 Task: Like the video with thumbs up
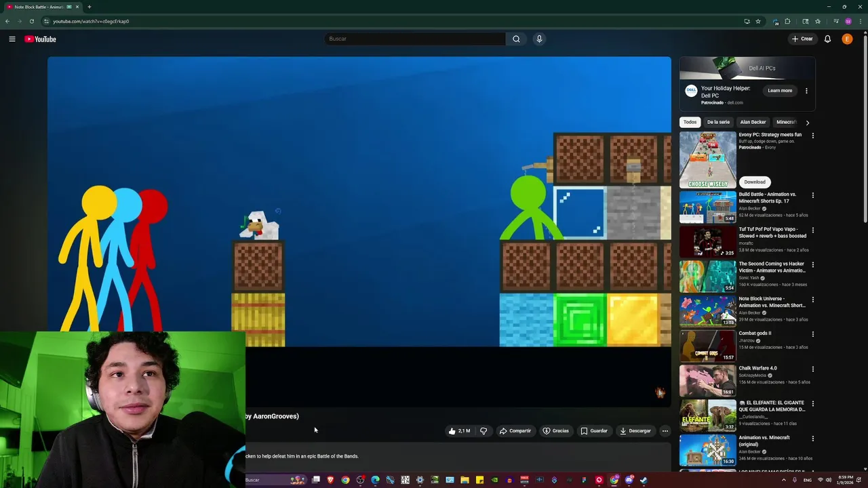click(x=459, y=431)
